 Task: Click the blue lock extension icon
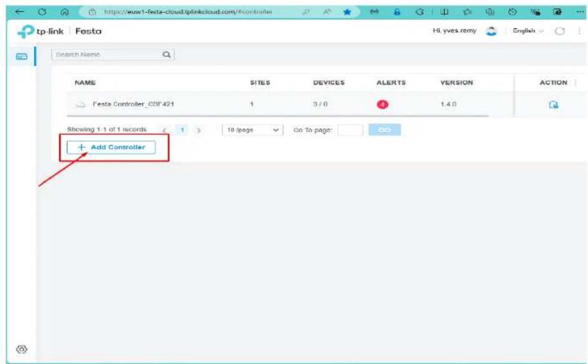pos(396,12)
